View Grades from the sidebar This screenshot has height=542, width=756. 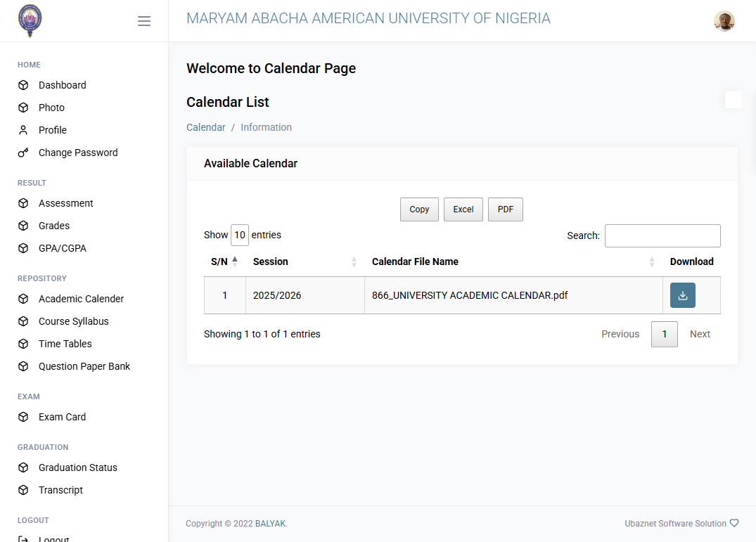pos(54,226)
